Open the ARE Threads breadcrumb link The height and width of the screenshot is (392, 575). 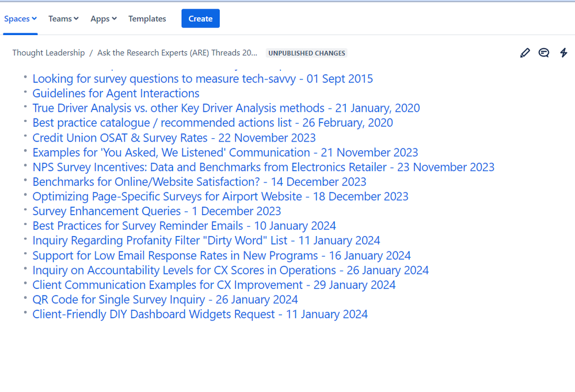[x=177, y=53]
